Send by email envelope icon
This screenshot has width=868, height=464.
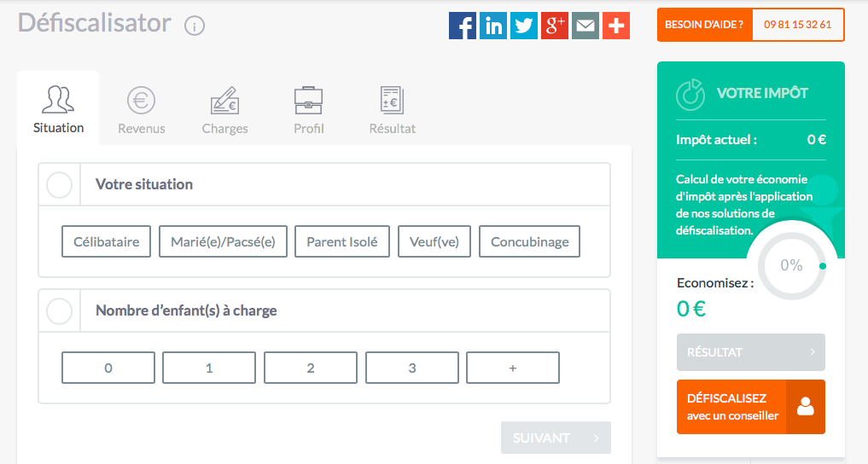[585, 26]
